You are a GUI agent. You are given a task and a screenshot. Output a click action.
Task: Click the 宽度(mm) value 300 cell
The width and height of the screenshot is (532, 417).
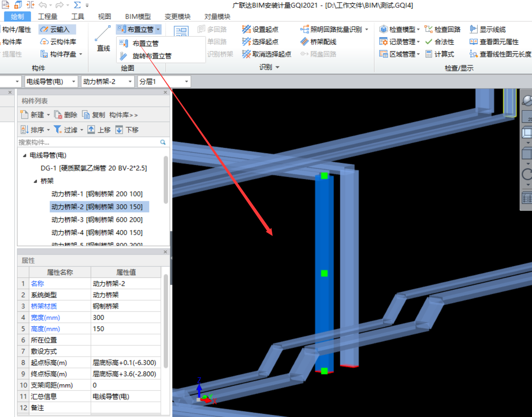tap(126, 317)
